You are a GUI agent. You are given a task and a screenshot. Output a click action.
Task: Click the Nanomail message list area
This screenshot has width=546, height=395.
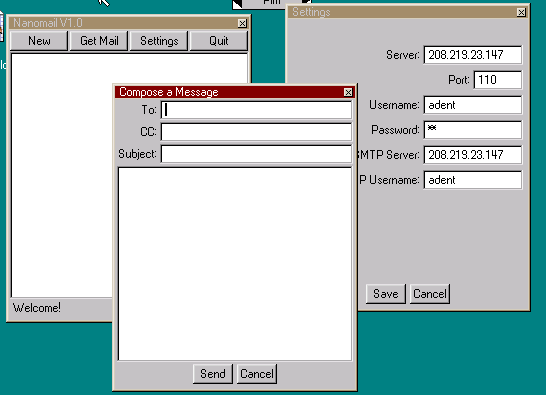(x=62, y=174)
